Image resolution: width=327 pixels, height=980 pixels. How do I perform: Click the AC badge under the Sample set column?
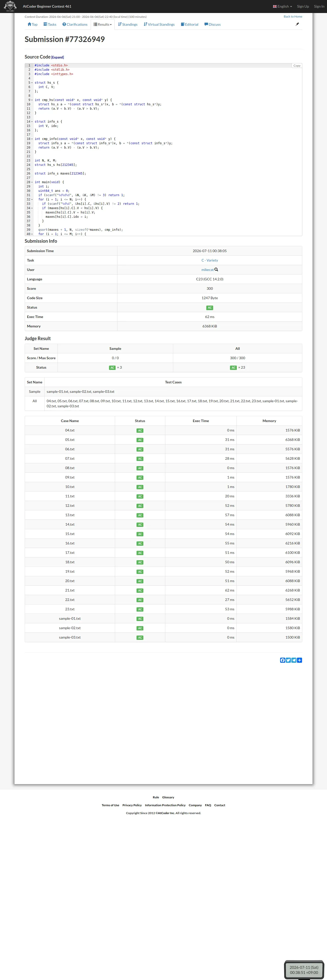[112, 367]
